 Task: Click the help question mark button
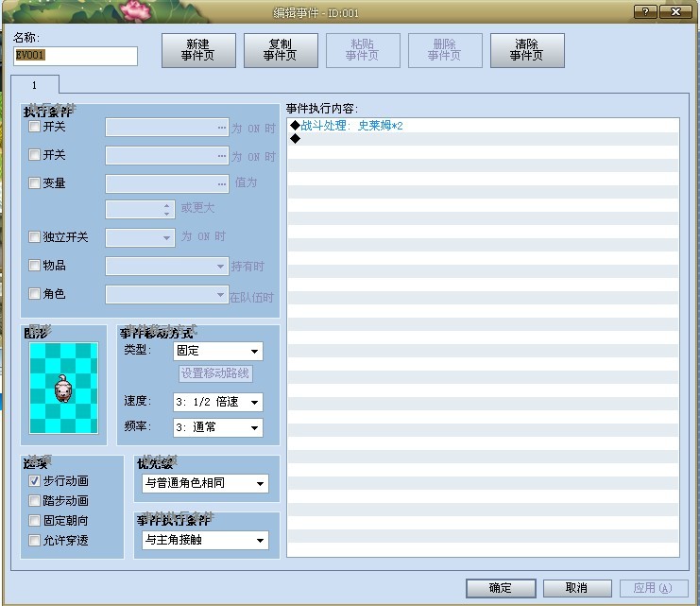point(645,12)
